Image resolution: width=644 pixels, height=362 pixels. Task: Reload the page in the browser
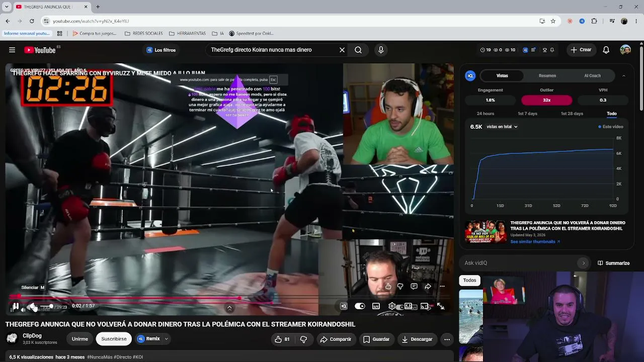[32, 21]
